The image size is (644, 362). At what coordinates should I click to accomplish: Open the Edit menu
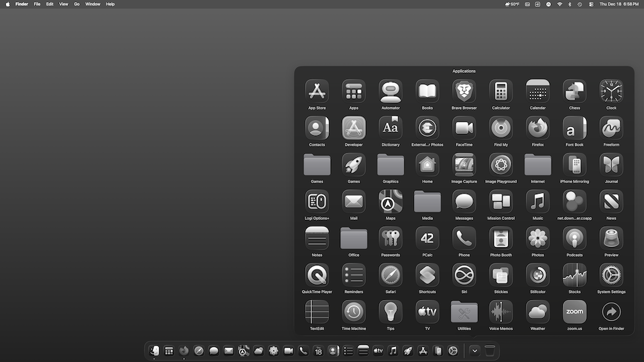click(x=50, y=4)
